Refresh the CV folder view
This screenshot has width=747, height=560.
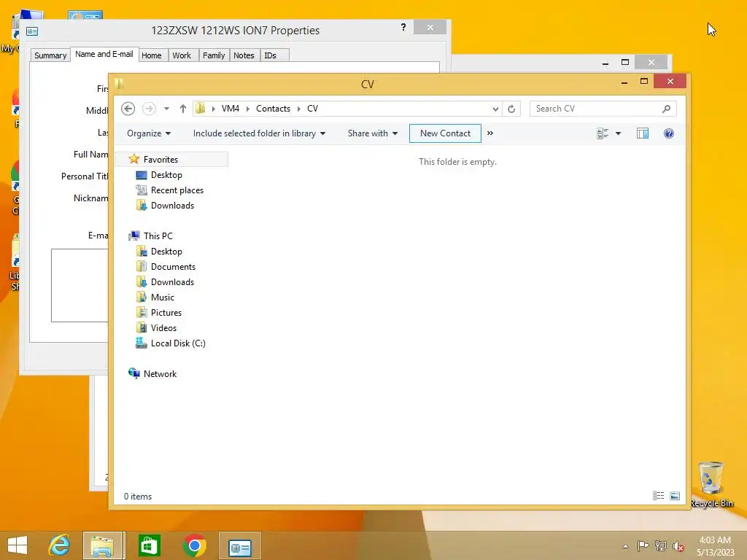pyautogui.click(x=511, y=109)
